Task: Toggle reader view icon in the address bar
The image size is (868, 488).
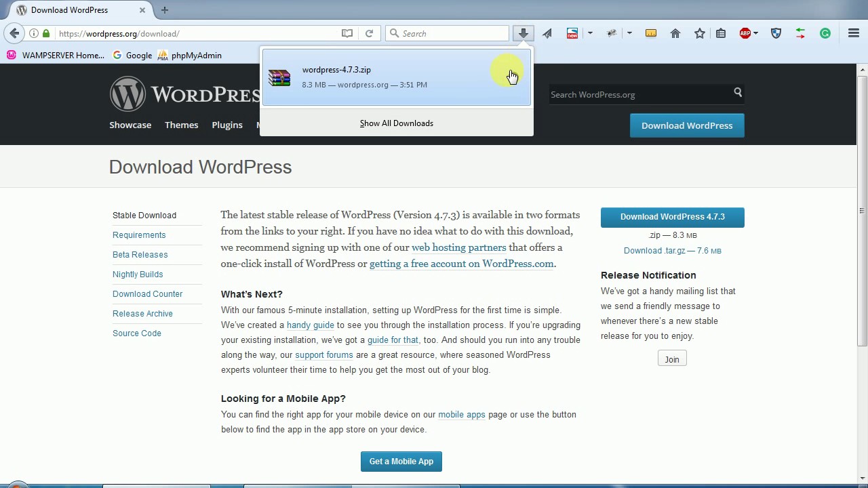Action: click(x=347, y=33)
